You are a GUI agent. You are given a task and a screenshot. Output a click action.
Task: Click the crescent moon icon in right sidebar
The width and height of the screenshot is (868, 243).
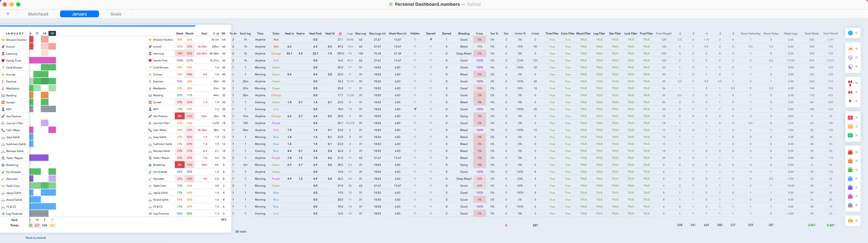point(850,67)
